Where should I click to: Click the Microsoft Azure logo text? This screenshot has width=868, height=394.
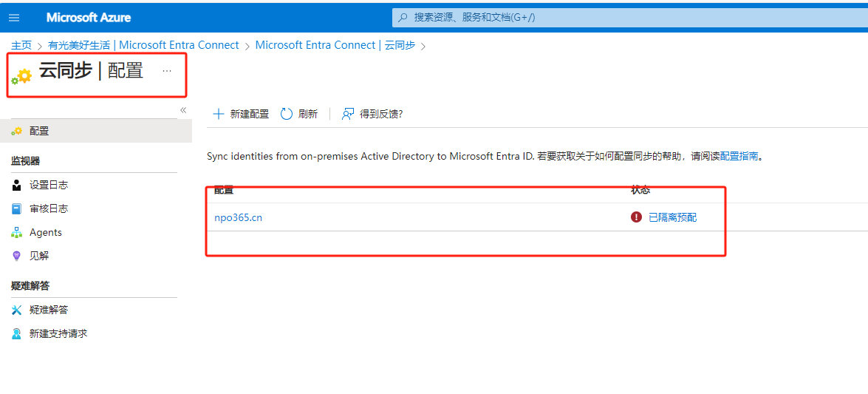coord(89,18)
